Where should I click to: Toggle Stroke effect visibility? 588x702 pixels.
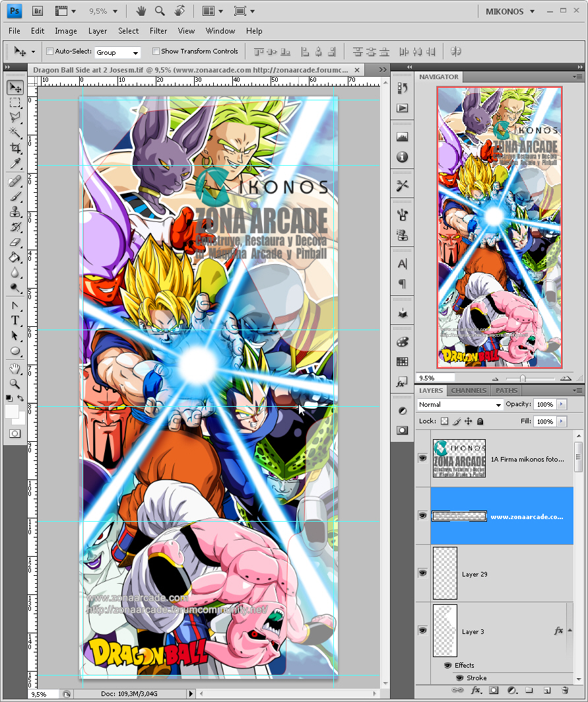(x=459, y=678)
